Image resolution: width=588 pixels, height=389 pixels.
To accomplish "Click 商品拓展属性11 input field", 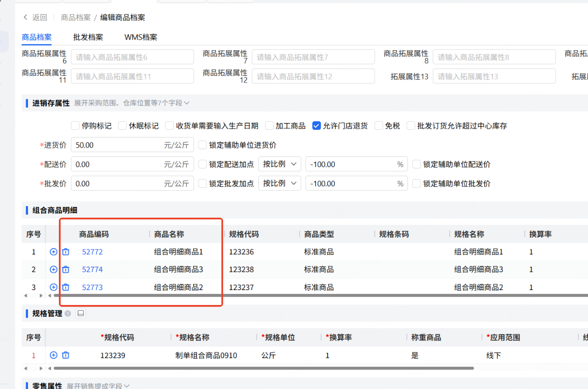I will point(132,76).
